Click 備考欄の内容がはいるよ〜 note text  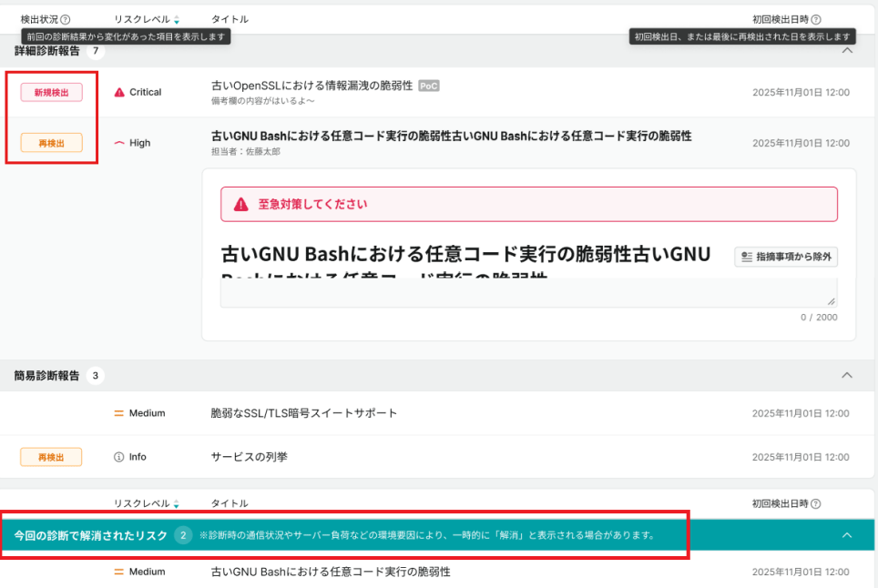click(x=262, y=101)
